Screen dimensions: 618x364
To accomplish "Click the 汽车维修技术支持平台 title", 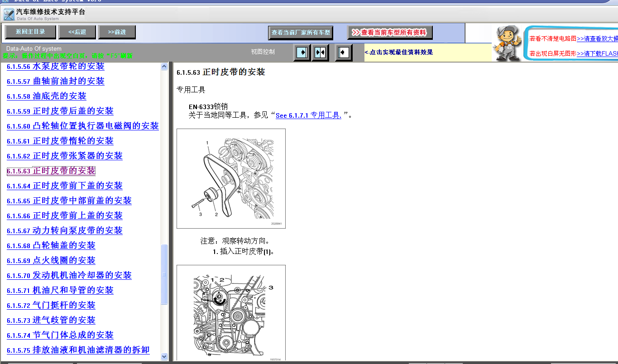I will (50, 12).
